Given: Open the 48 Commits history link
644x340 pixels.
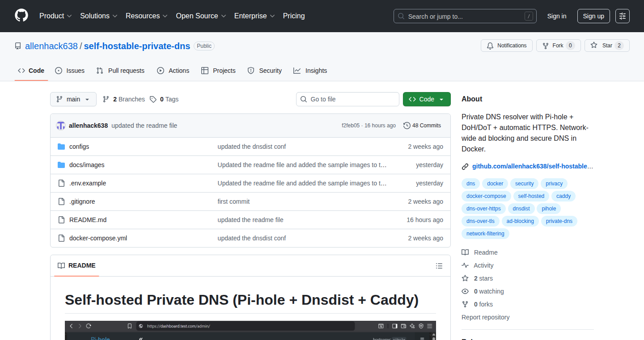Looking at the screenshot, I should click(422, 126).
